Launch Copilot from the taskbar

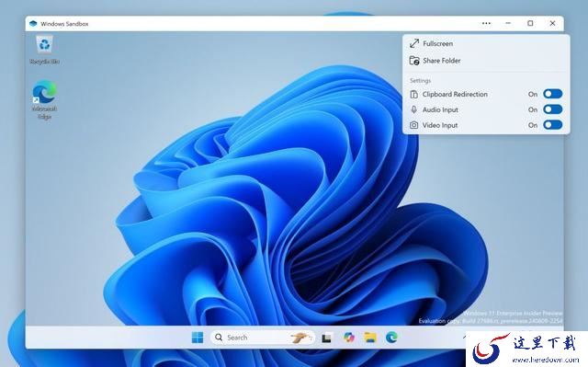(349, 338)
